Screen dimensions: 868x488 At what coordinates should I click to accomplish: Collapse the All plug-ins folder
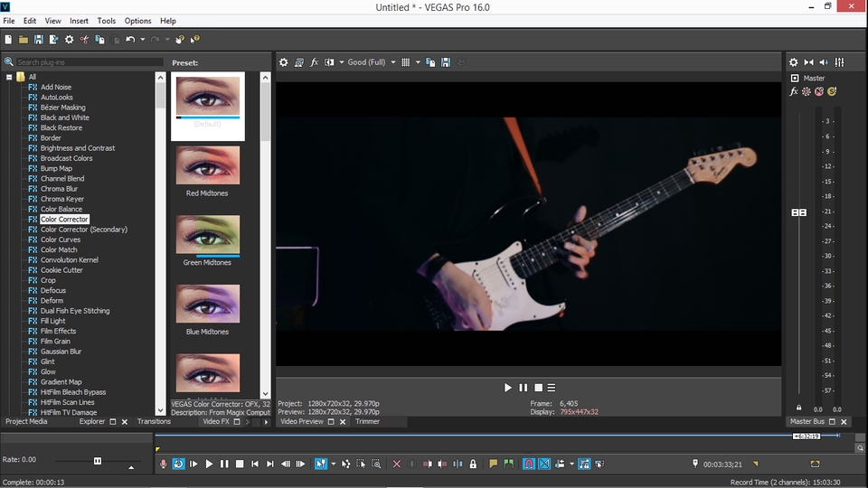[x=9, y=77]
